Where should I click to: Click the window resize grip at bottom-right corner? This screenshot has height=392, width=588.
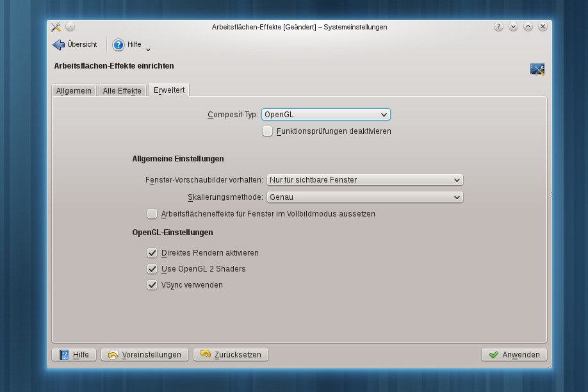(x=549, y=365)
